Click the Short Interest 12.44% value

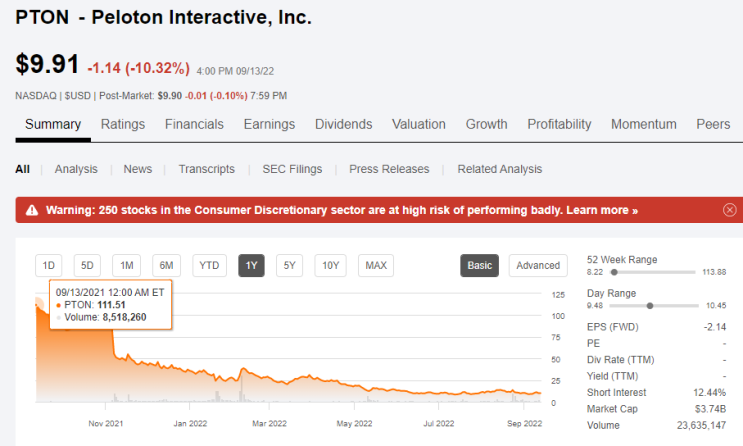709,392
